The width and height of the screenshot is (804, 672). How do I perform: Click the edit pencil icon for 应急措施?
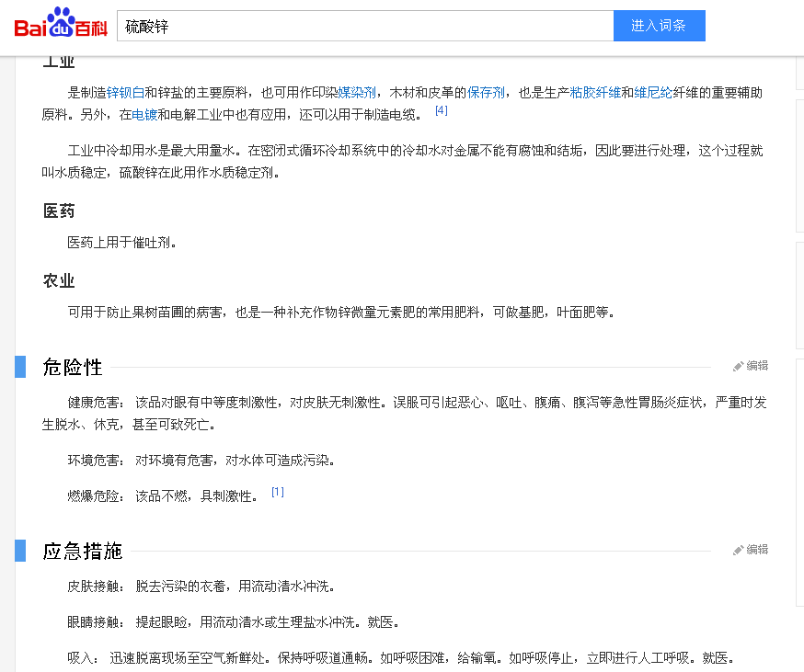point(738,550)
